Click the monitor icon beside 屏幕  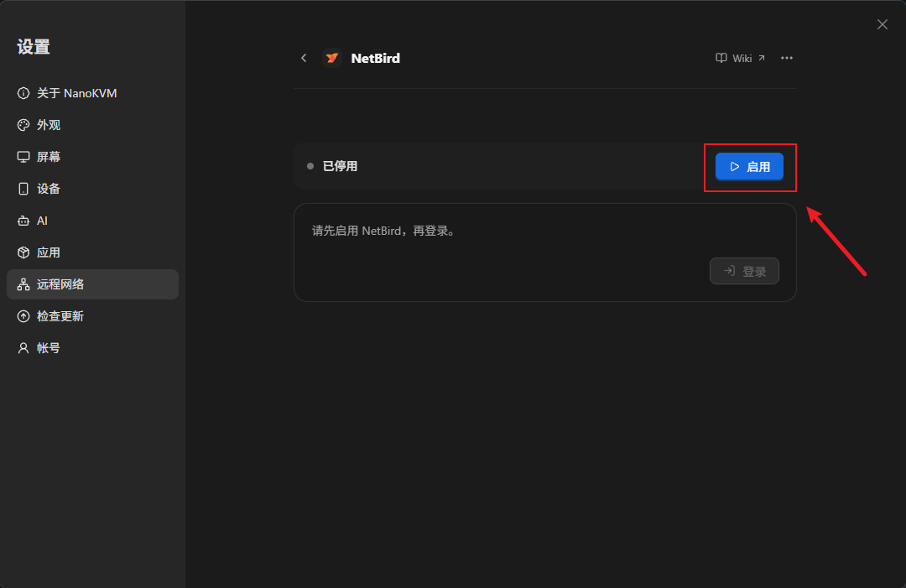23,157
